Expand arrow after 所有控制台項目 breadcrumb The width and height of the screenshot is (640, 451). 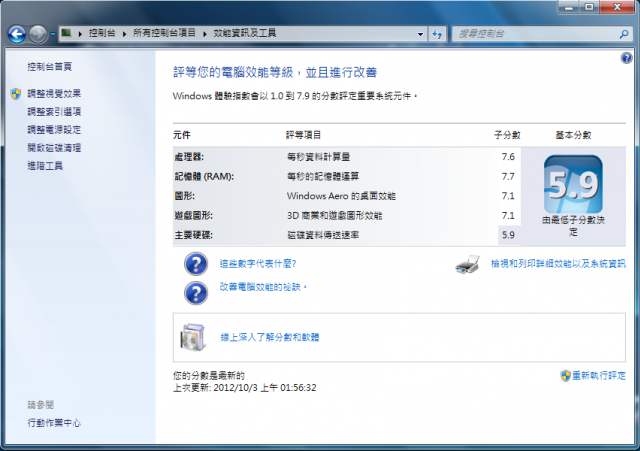205,33
